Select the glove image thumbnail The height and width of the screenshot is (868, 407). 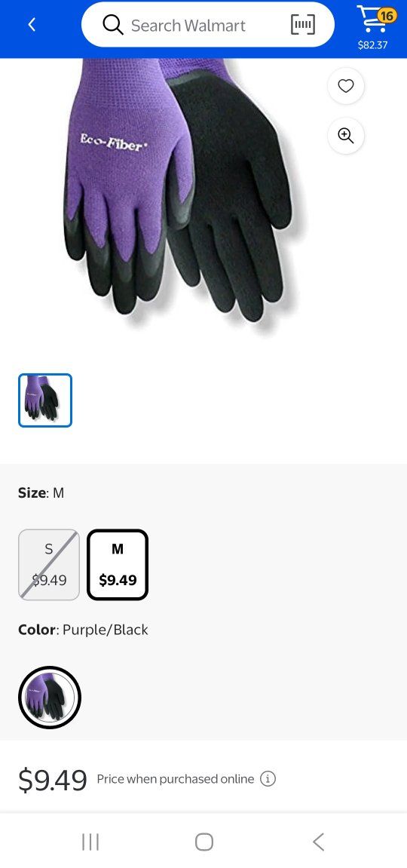[45, 400]
